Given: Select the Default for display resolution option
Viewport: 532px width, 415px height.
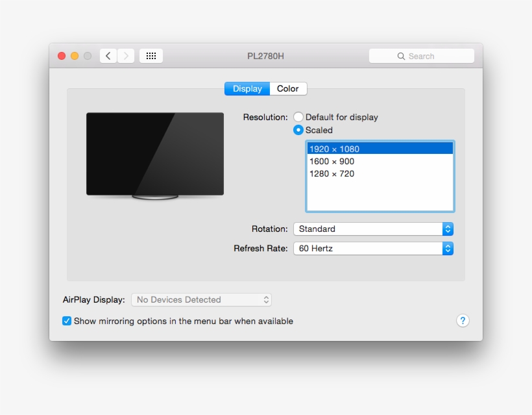Looking at the screenshot, I should coord(298,117).
